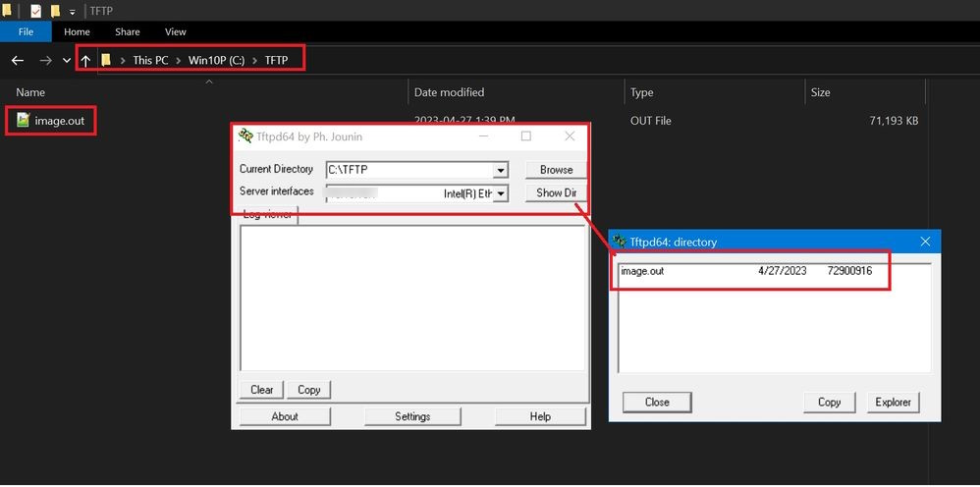Open the View ribbon tab

click(176, 31)
